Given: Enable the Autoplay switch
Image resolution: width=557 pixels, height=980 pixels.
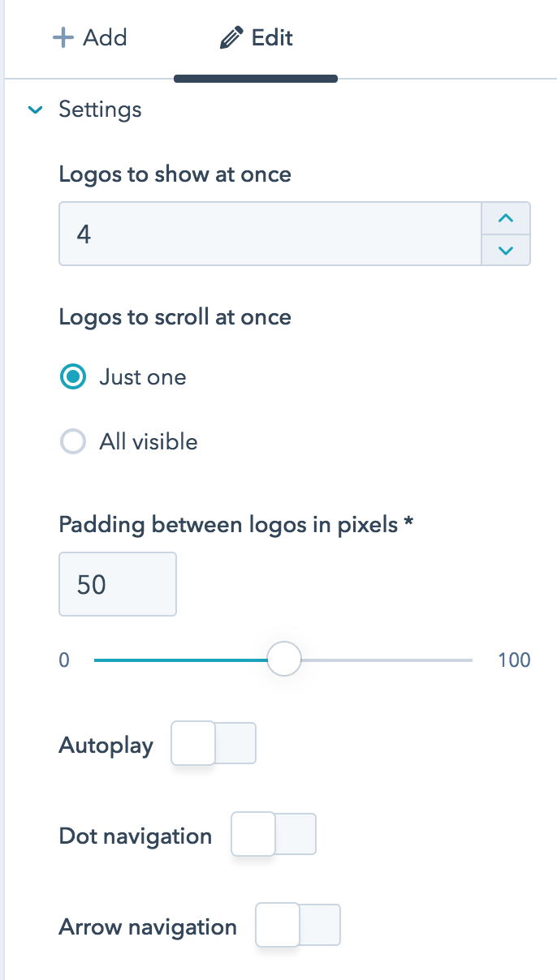Looking at the screenshot, I should 214,743.
